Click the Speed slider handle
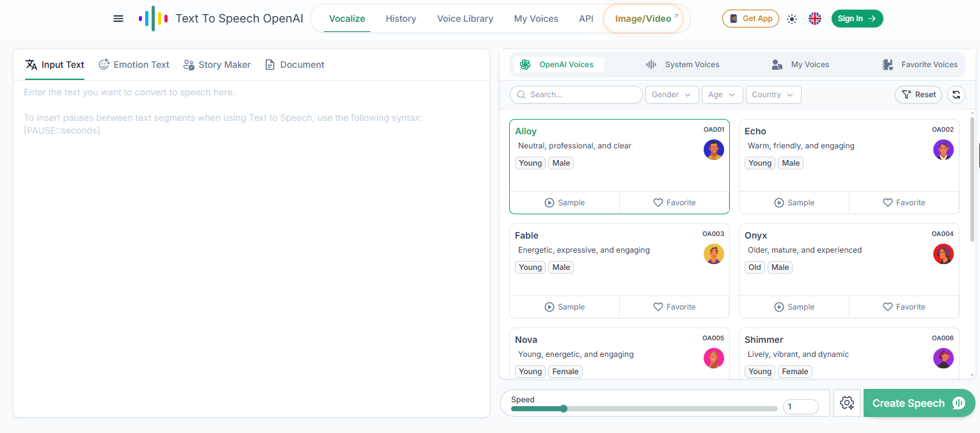The width and height of the screenshot is (980, 433). [x=564, y=409]
